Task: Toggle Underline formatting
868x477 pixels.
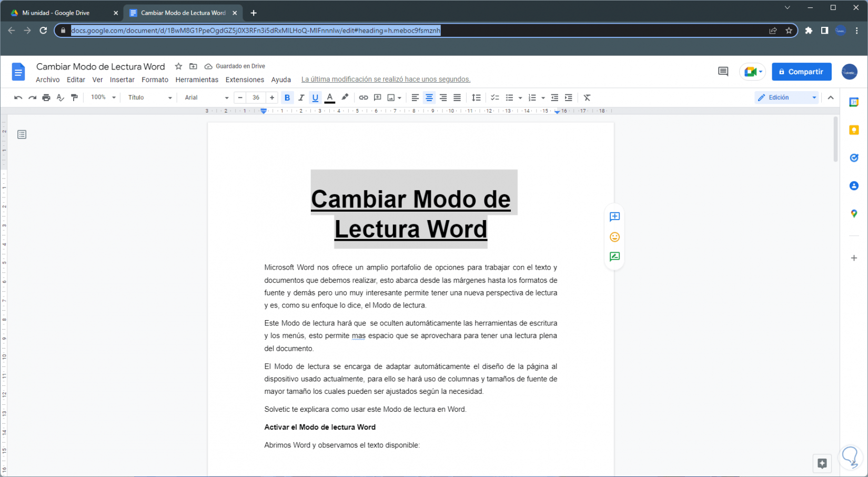Action: 315,97
